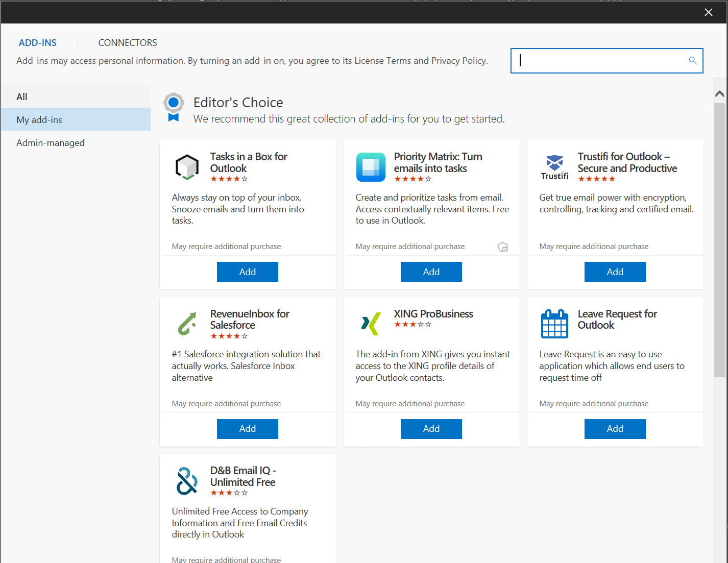Screen dimensions: 728x563
Task: Click the Priority Matrix shield badge icon
Action: click(x=503, y=248)
